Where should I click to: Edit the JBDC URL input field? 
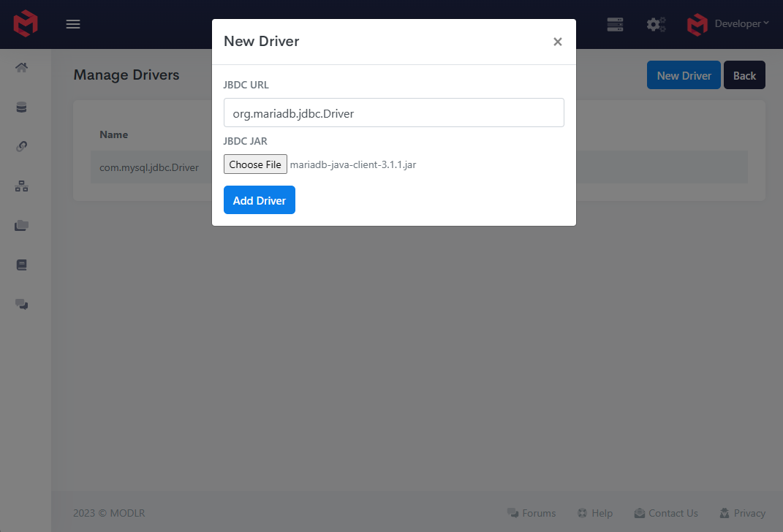pos(393,113)
